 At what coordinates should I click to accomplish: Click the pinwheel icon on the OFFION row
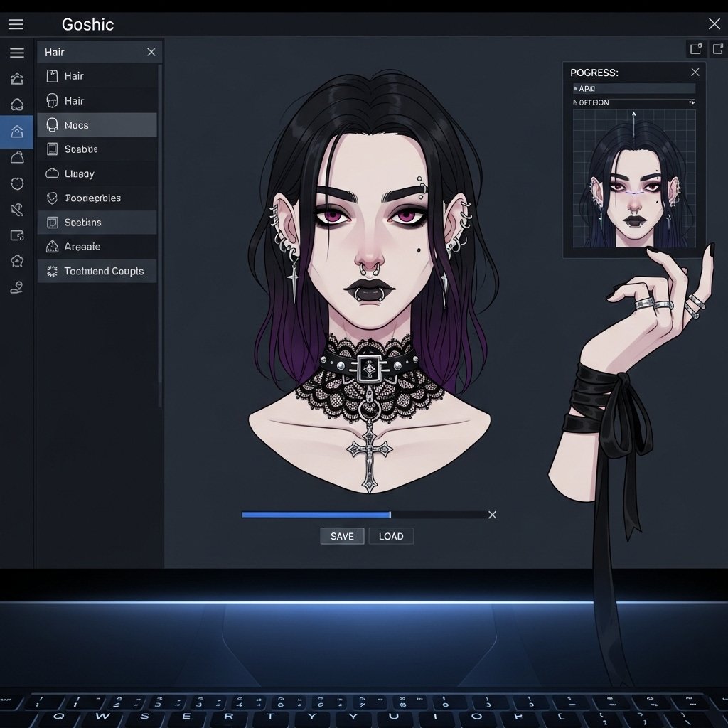coord(691,102)
